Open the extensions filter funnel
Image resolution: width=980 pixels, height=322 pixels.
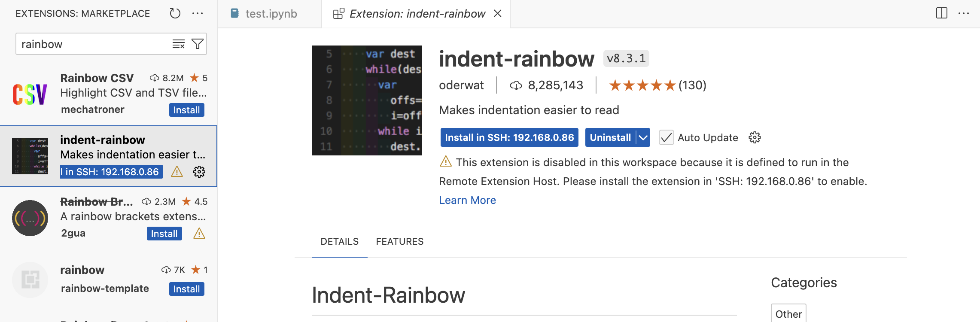point(198,44)
